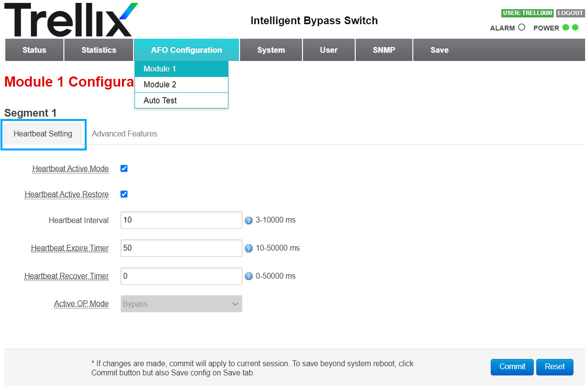
Task: Uncheck the Heartbeat Active Restore checkbox
Action: [x=124, y=194]
